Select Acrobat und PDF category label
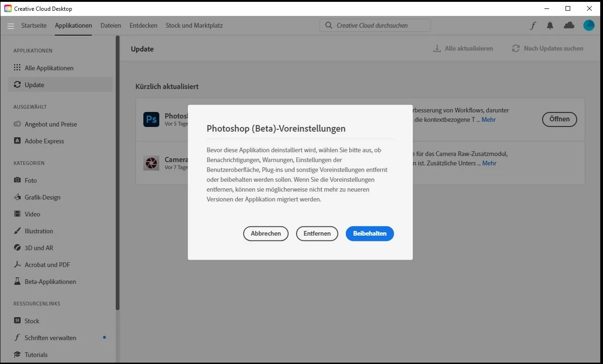 [47, 265]
